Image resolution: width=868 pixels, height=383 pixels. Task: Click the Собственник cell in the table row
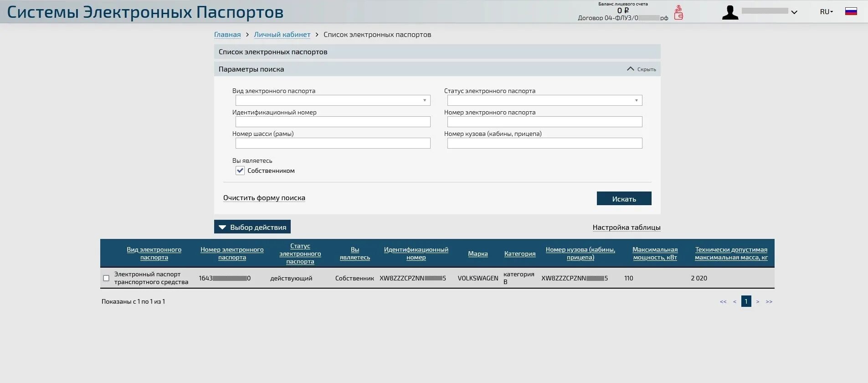click(354, 278)
